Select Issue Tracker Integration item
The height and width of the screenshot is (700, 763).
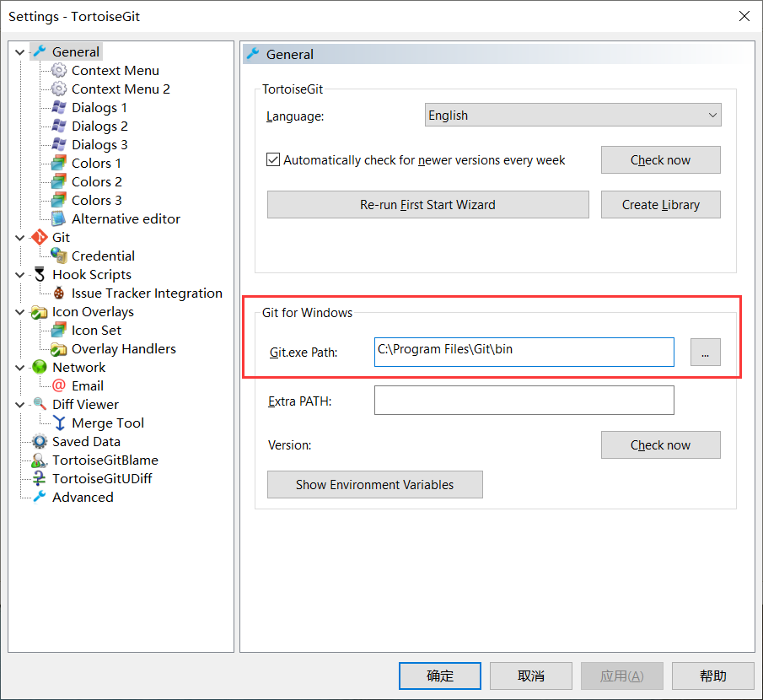pyautogui.click(x=147, y=293)
